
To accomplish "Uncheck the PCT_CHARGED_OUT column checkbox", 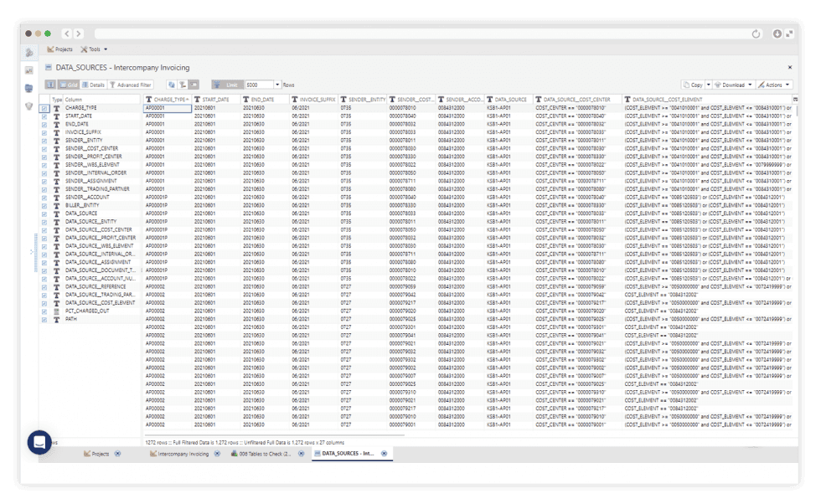I will point(44,311).
